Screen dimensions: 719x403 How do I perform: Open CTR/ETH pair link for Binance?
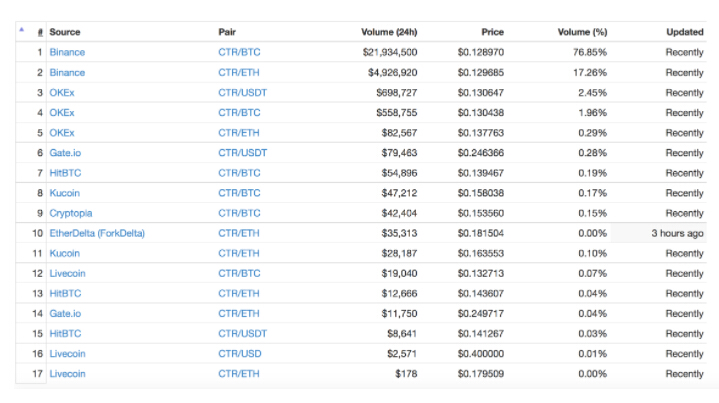coord(235,72)
